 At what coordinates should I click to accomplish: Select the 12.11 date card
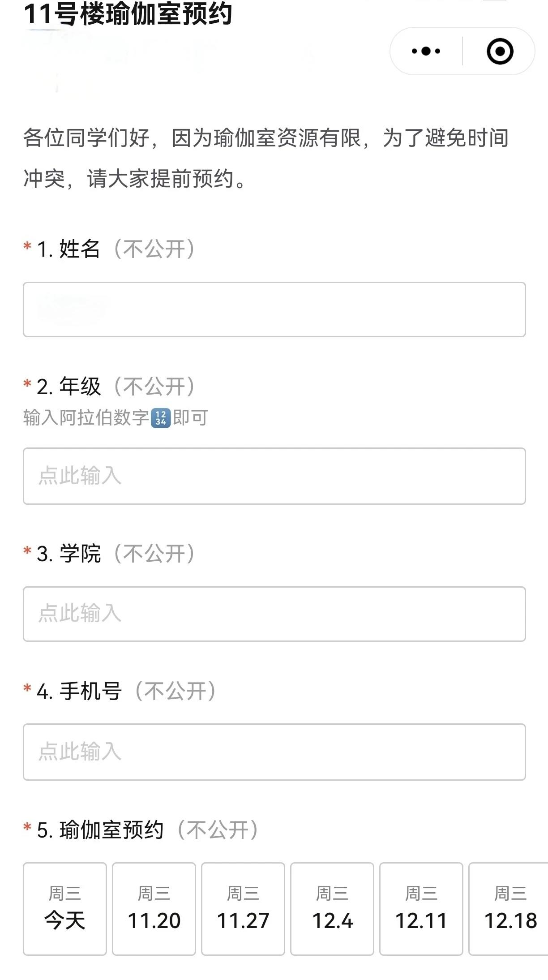(x=421, y=908)
